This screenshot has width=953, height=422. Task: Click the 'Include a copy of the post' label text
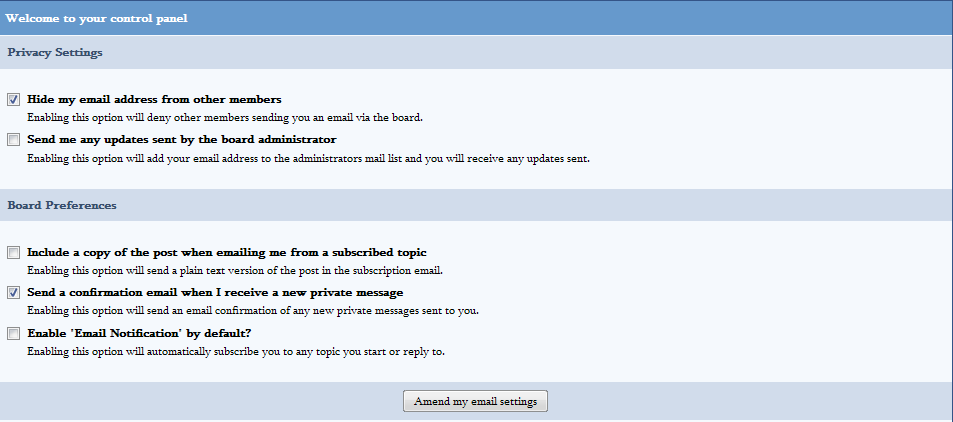click(x=227, y=252)
